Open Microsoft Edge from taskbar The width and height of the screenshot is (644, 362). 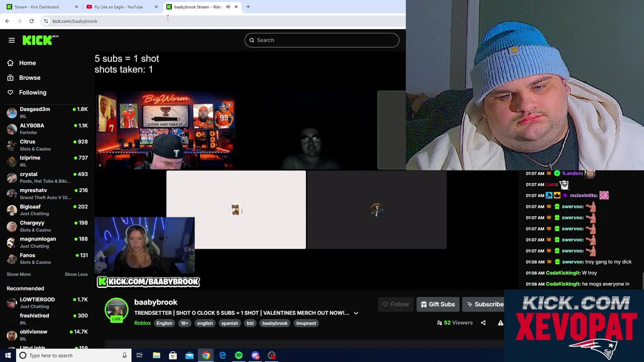222,355
